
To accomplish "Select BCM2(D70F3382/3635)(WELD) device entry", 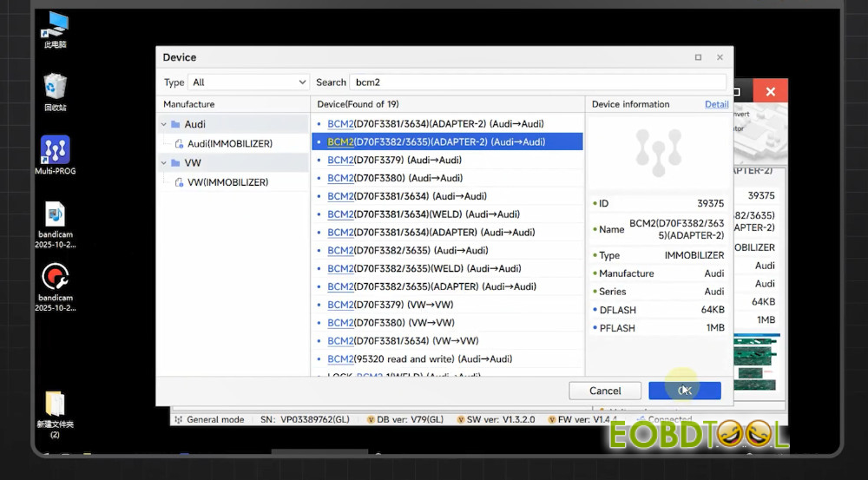I will pyautogui.click(x=424, y=268).
